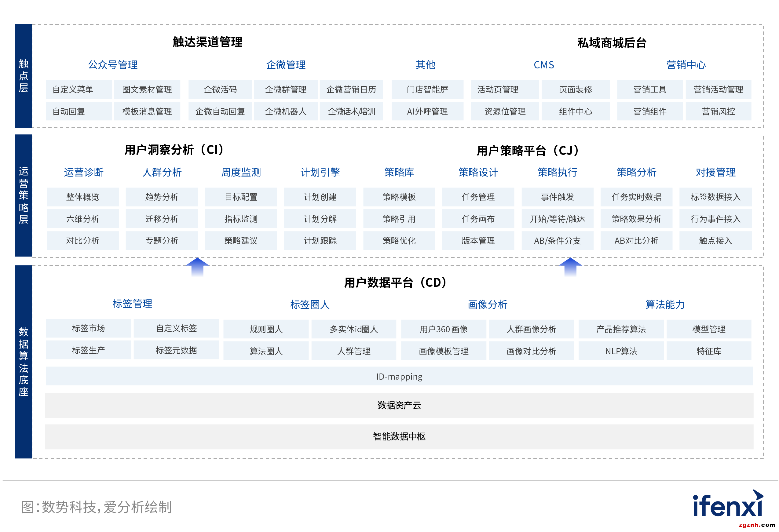Viewport: 779px width, 532px height.
Task: Click the NLP算法 box
Action: (621, 351)
